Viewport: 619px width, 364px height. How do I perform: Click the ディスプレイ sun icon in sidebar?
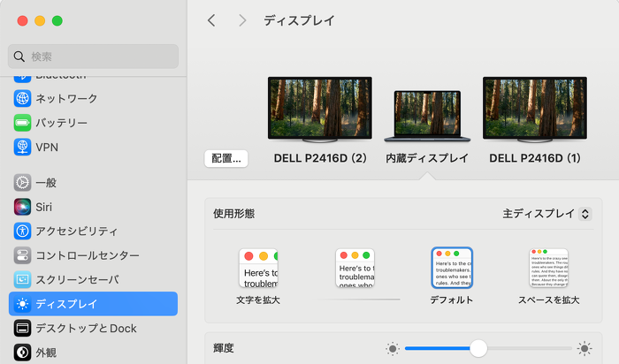tap(22, 304)
